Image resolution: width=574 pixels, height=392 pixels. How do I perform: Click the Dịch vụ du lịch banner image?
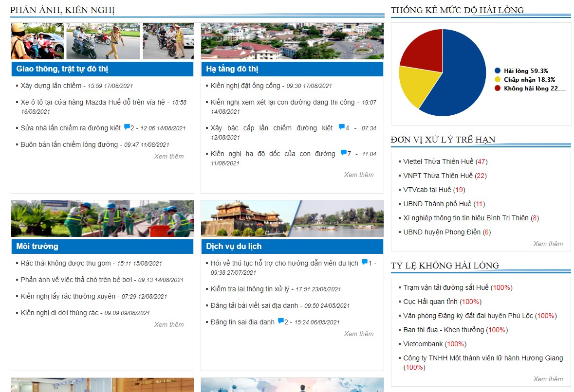(x=292, y=219)
